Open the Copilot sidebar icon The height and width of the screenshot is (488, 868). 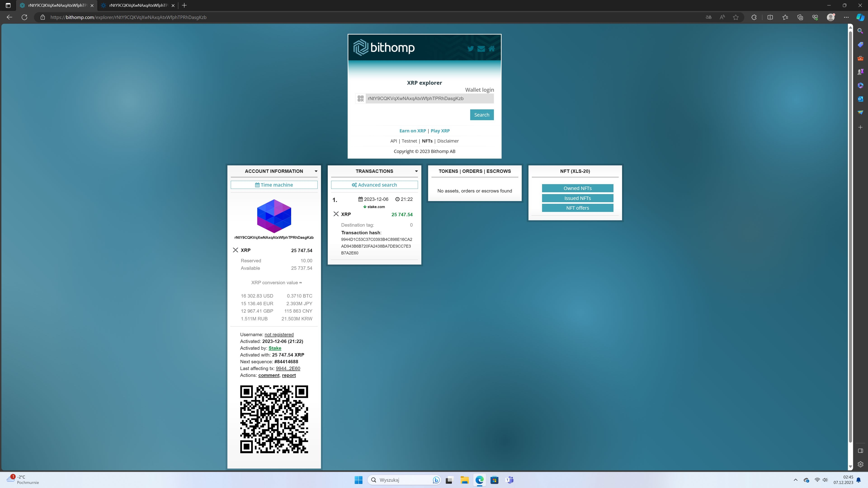pyautogui.click(x=860, y=17)
